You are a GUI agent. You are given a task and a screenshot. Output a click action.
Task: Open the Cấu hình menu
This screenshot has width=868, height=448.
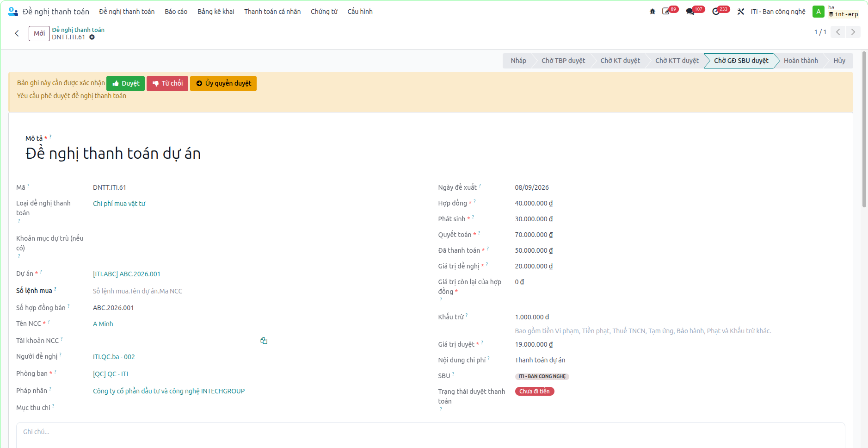[x=360, y=12]
